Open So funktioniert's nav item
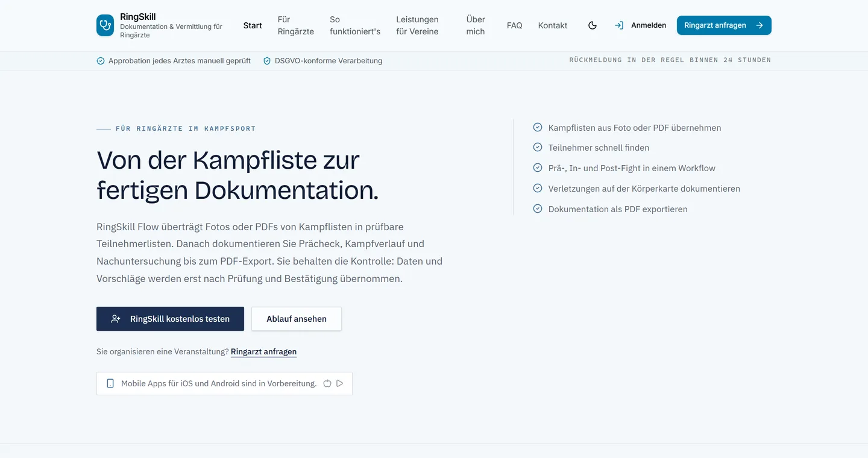 (x=355, y=25)
